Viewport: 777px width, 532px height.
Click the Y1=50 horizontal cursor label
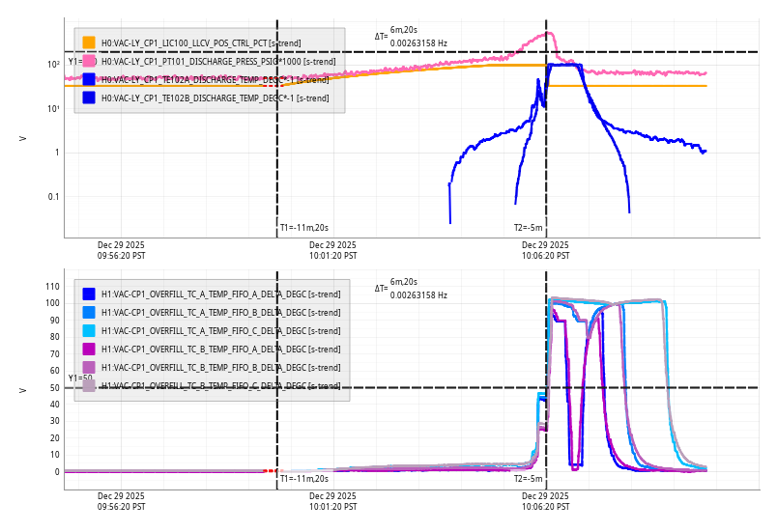point(79,378)
